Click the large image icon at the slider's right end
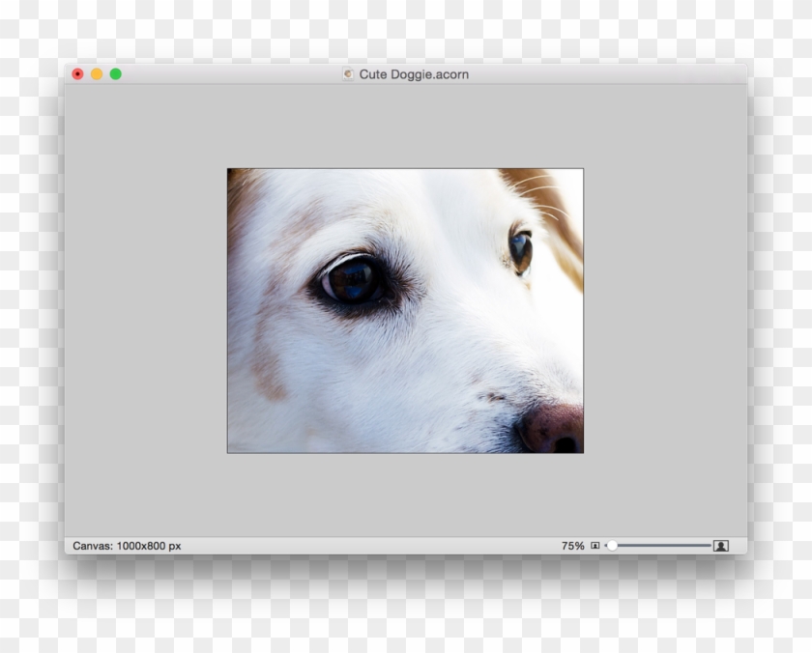 click(721, 545)
